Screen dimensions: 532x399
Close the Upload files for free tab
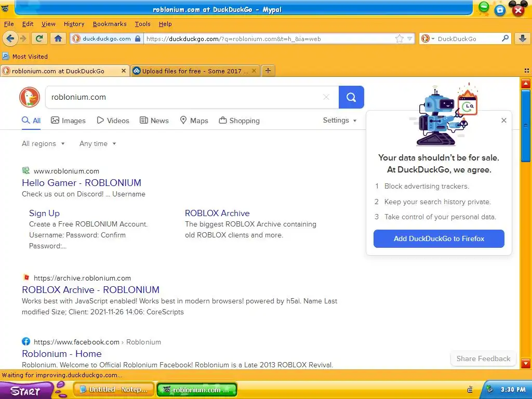click(x=254, y=71)
